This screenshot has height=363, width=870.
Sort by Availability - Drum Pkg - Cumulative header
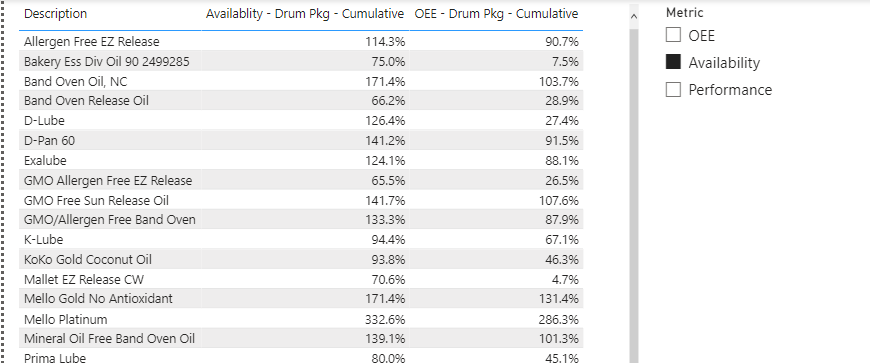tap(305, 14)
